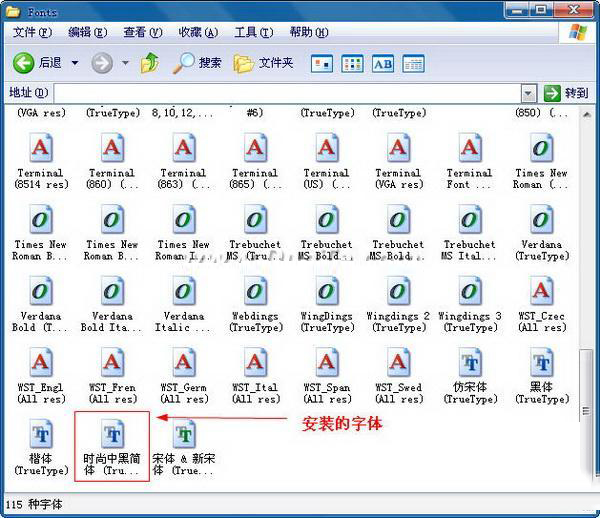The width and height of the screenshot is (600, 518).
Task: Select the WST_Span font icon
Action: pos(327,362)
